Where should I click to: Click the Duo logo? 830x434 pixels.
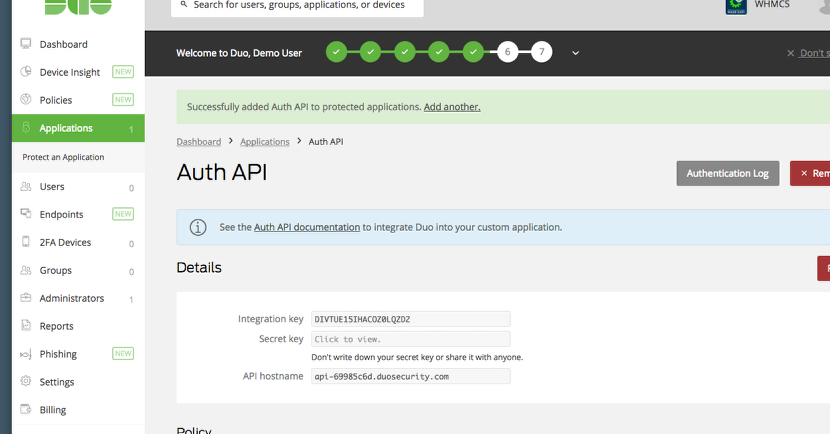(x=78, y=6)
